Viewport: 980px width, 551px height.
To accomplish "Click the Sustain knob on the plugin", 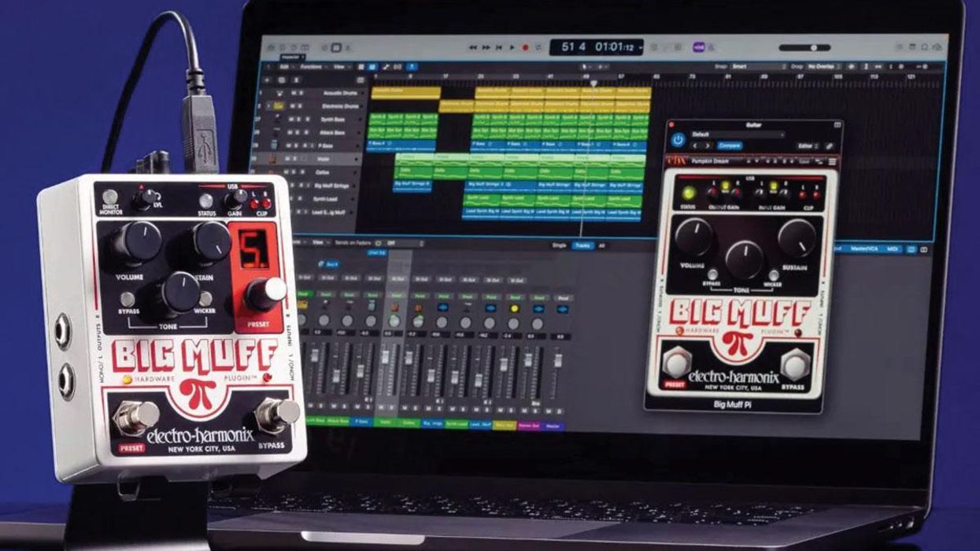I will [x=797, y=237].
